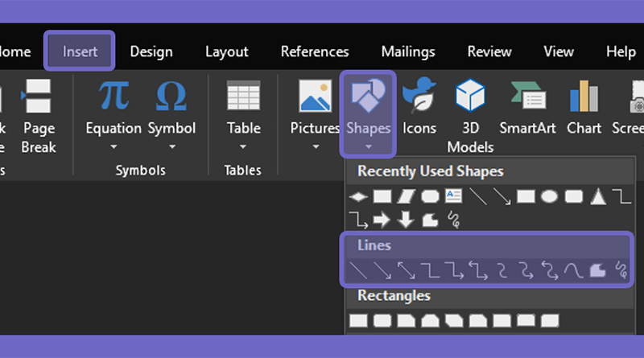This screenshot has height=358, width=644.
Task: Switch to the Design tab
Action: [151, 51]
